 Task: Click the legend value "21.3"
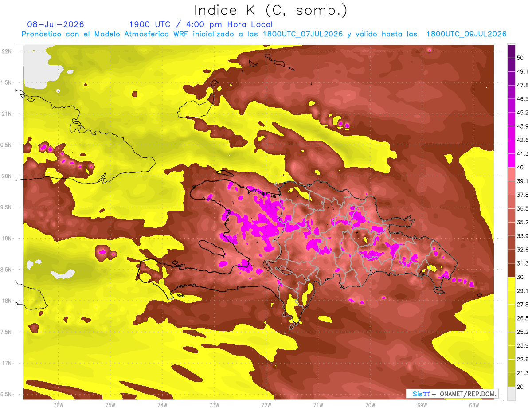523,373
